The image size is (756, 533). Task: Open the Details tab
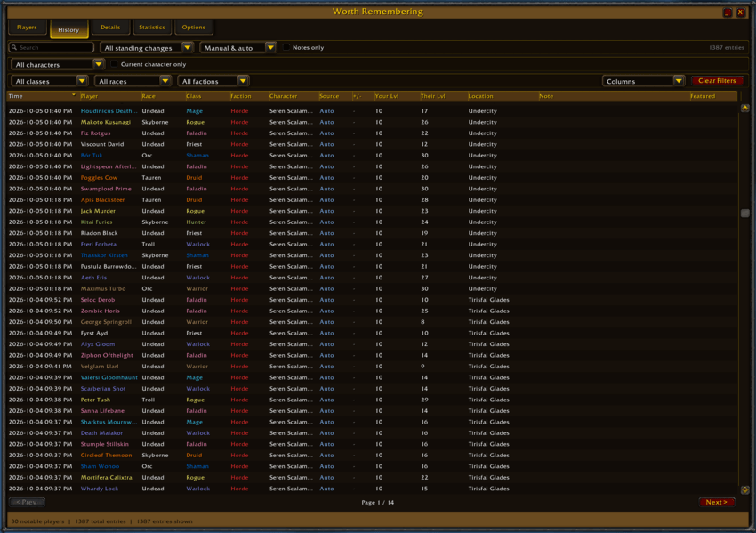(x=110, y=28)
